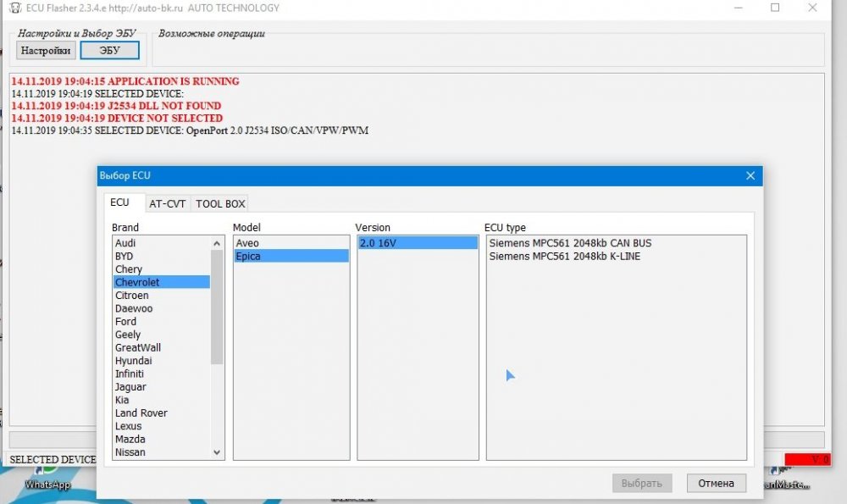This screenshot has width=847, height=504.
Task: Choose Epica in Model list
Action: (291, 256)
